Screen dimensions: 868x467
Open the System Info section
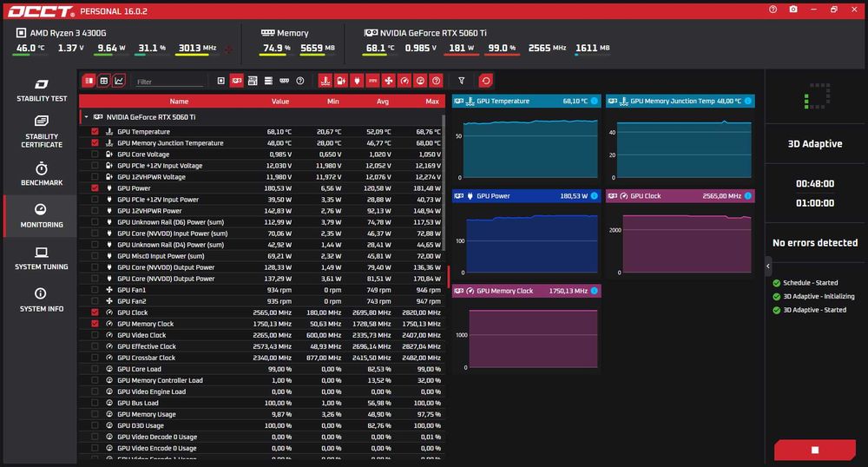pyautogui.click(x=41, y=299)
